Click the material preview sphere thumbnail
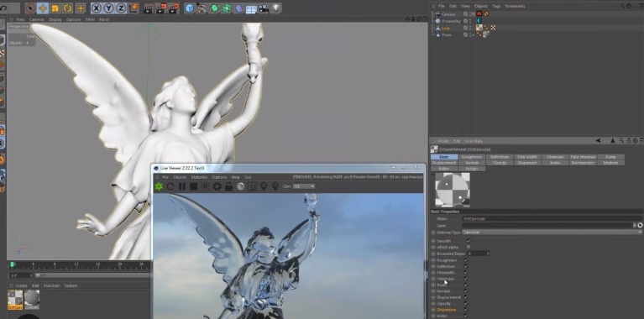644x319 pixels. tap(453, 189)
